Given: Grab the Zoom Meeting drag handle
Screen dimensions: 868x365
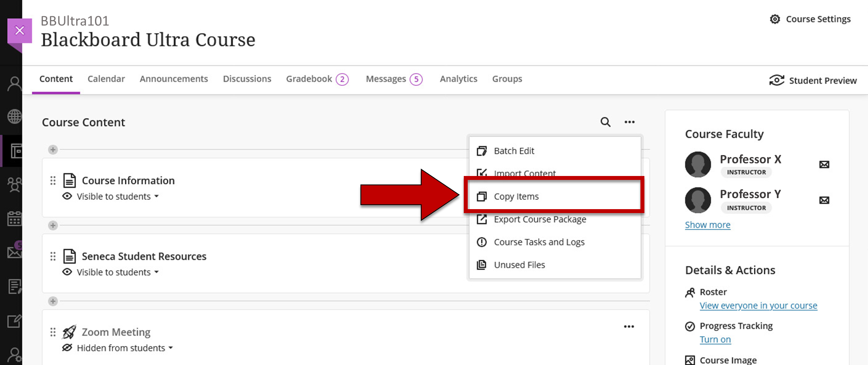Looking at the screenshot, I should (53, 332).
